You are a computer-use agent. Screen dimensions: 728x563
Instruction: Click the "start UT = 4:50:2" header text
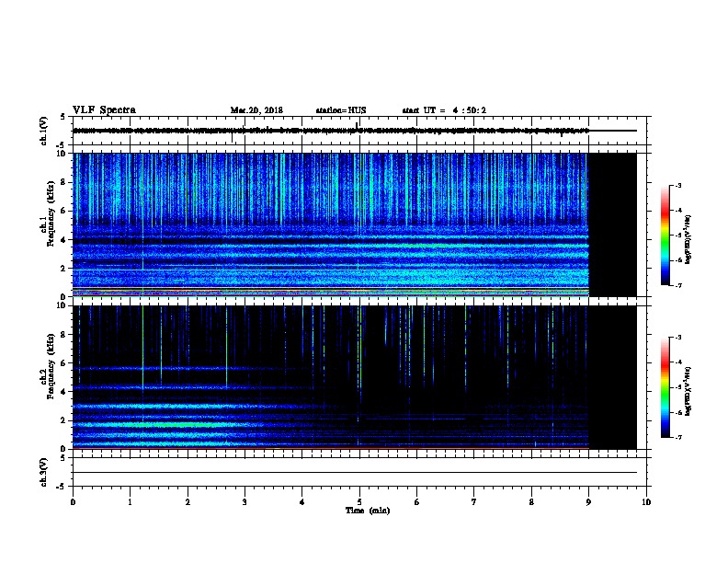[444, 110]
